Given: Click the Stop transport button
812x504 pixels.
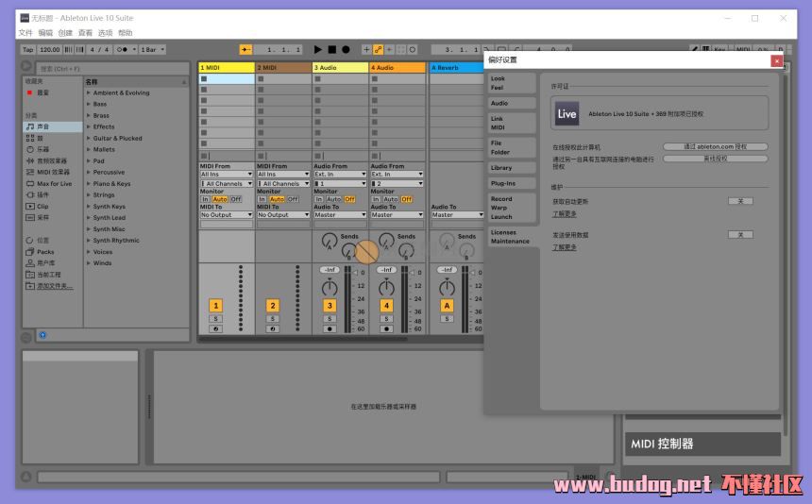Looking at the screenshot, I should point(332,50).
